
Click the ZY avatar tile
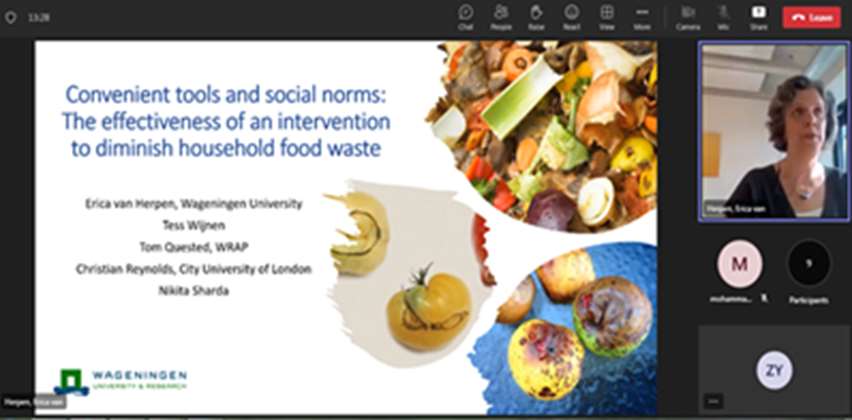(774, 371)
